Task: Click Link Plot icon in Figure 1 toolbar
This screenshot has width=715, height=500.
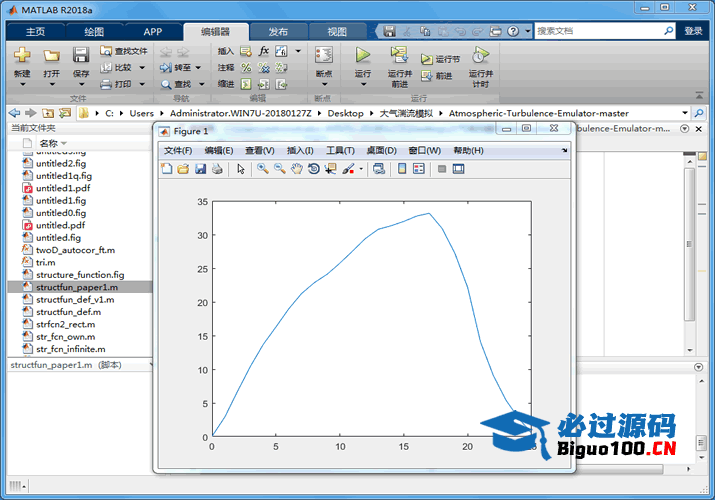Action: coord(378,169)
